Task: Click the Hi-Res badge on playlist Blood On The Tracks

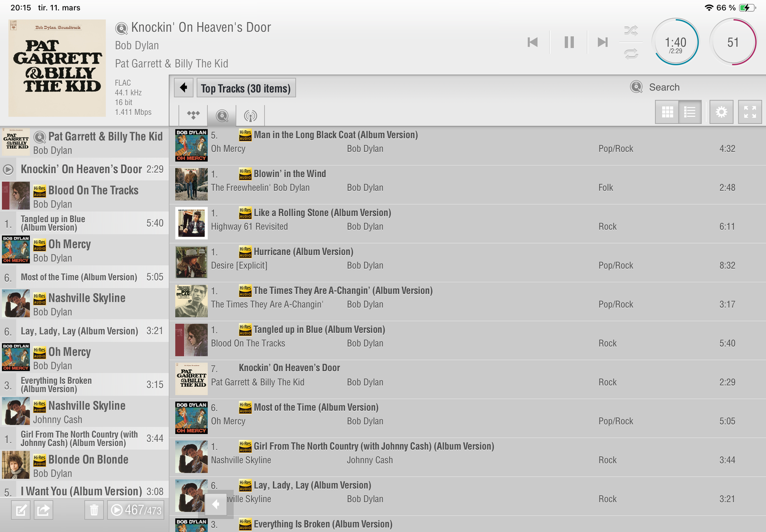Action: (x=39, y=191)
